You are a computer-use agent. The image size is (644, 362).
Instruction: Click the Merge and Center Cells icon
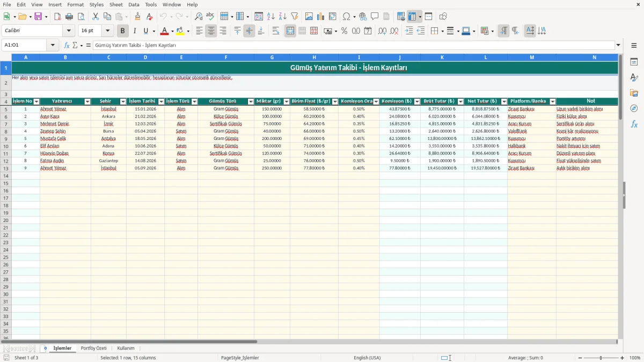(290, 31)
